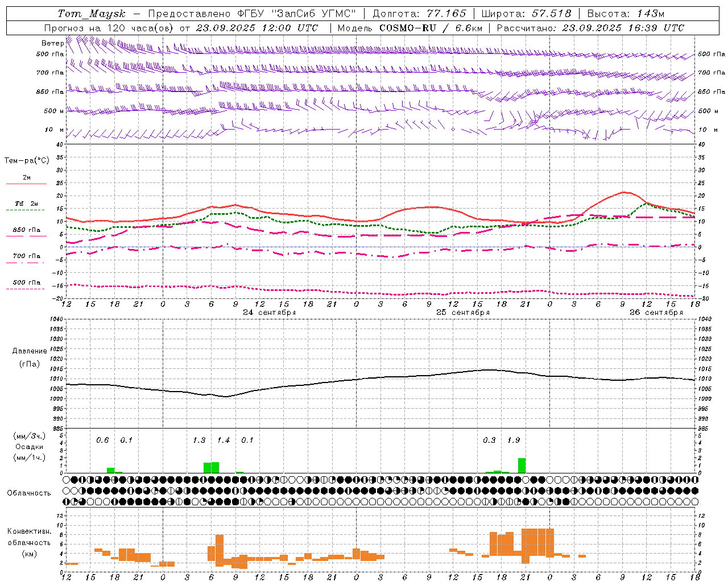Click the Td 2м dew point legend
This screenshot has height=582, width=728.
[x=26, y=203]
